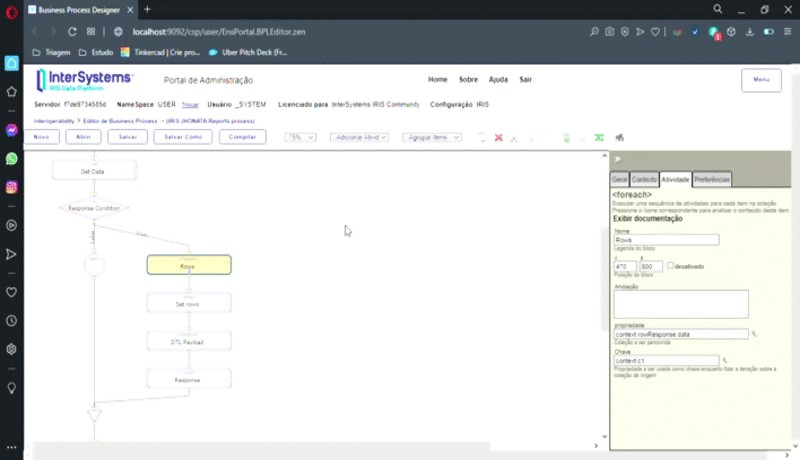The image size is (800, 460).
Task: Open Instagram from the Opera sidebar
Action: tap(12, 187)
